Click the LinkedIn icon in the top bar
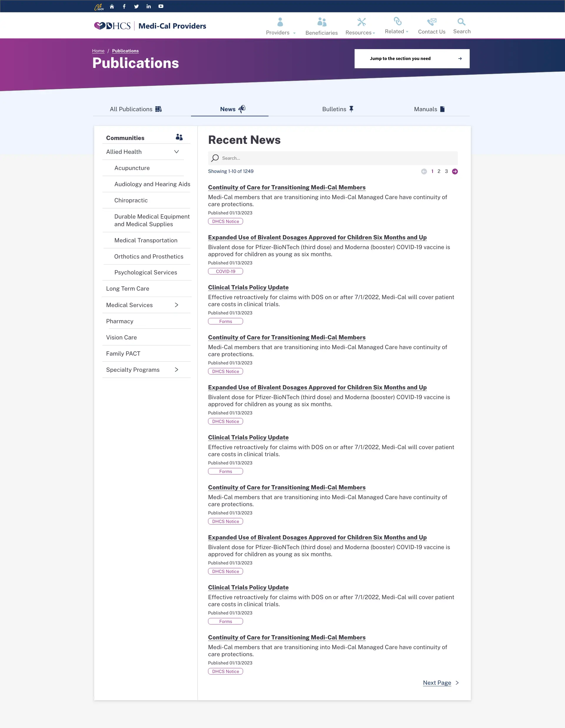The image size is (565, 728). [148, 6]
